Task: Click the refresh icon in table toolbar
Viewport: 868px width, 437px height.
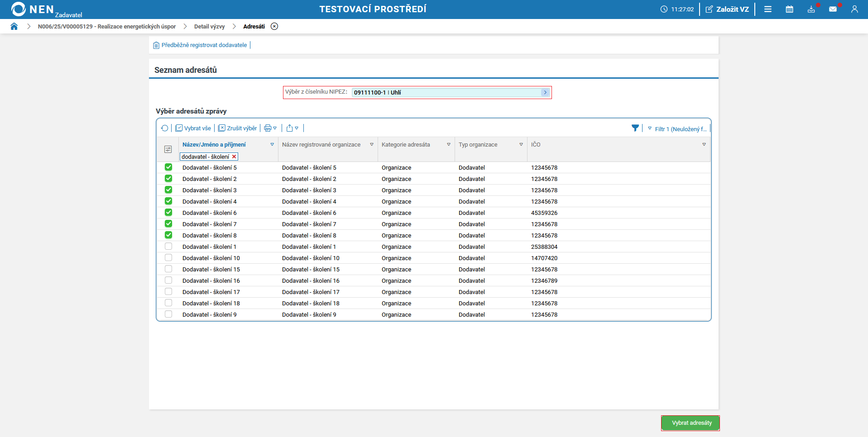Action: (164, 128)
